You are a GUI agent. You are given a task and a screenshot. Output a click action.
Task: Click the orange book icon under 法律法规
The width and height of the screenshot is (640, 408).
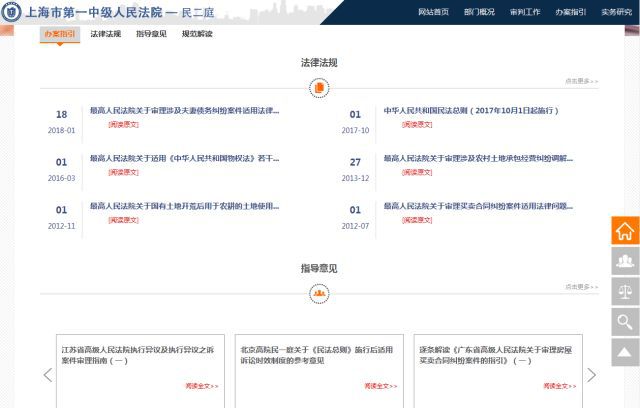point(319,88)
